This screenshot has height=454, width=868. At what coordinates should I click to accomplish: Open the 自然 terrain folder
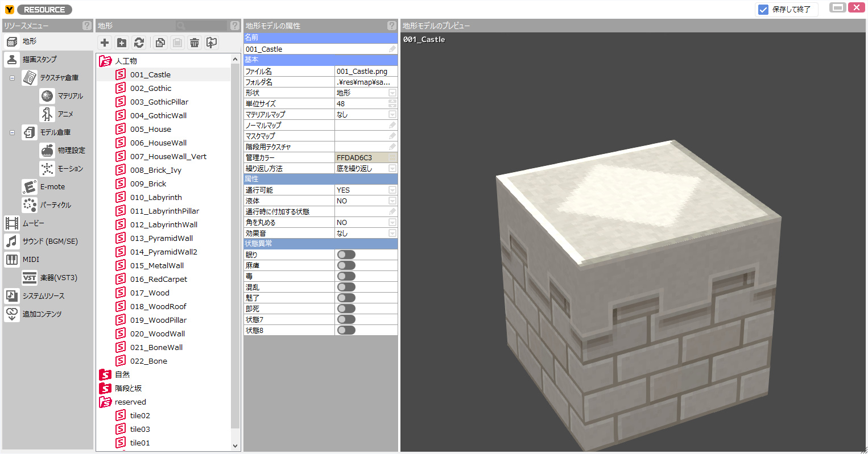pos(122,375)
